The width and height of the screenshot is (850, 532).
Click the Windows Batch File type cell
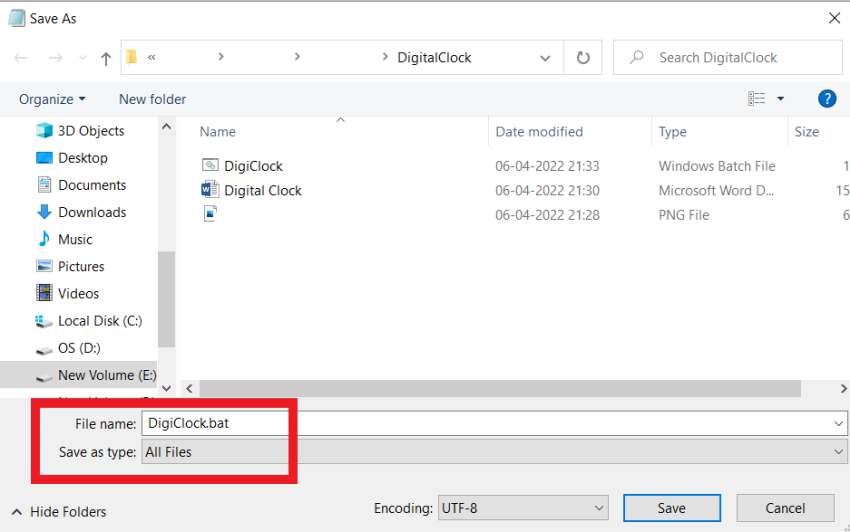[x=717, y=166]
